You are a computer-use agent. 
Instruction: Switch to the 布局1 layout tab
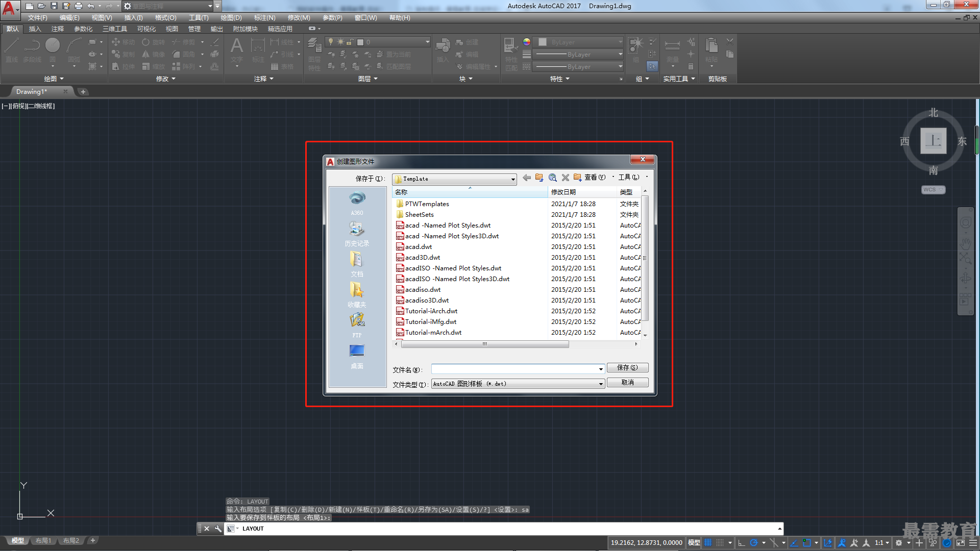43,541
